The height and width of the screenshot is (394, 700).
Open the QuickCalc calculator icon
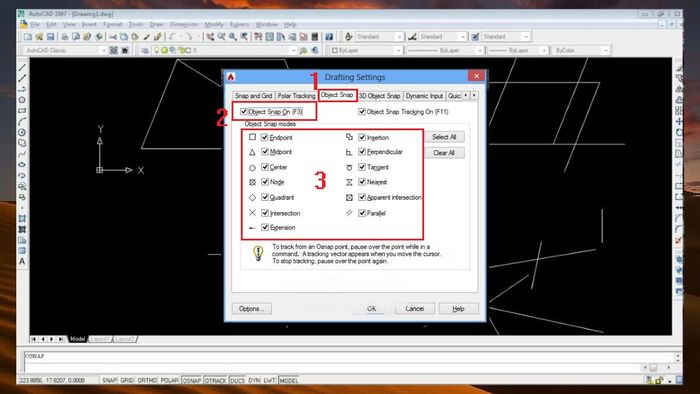point(315,37)
